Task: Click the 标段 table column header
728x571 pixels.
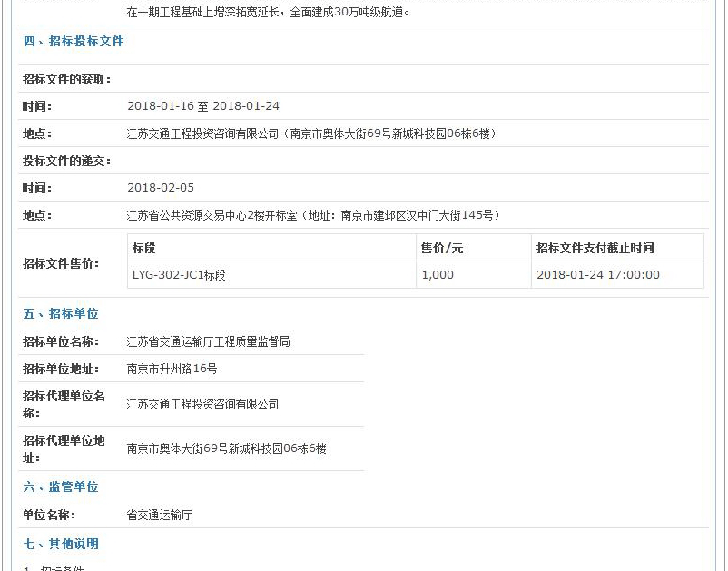Action: (x=144, y=248)
